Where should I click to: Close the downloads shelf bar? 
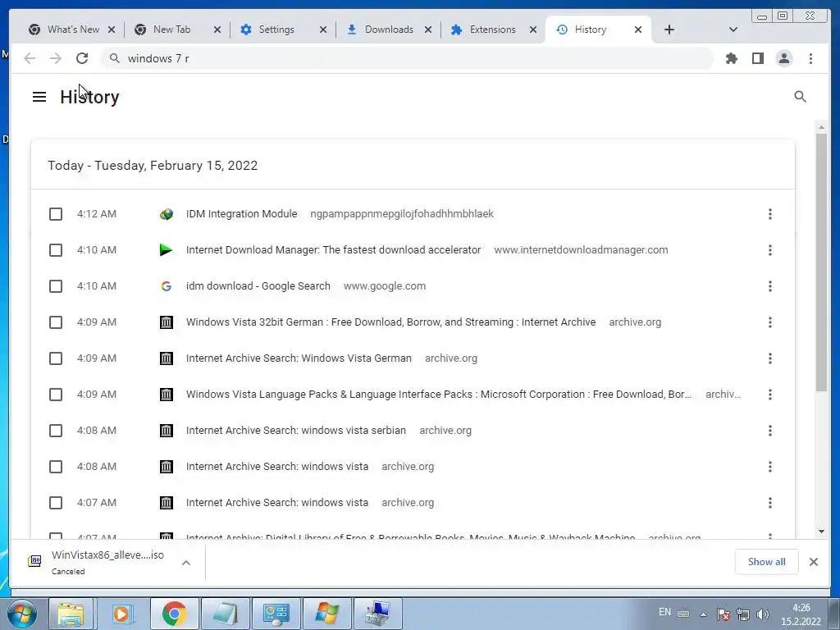pos(813,562)
